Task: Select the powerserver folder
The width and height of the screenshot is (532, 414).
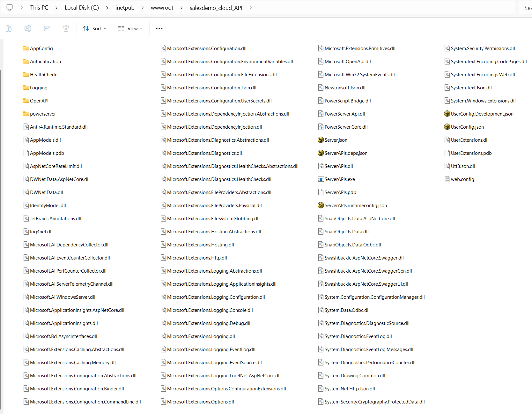Action: tap(43, 114)
